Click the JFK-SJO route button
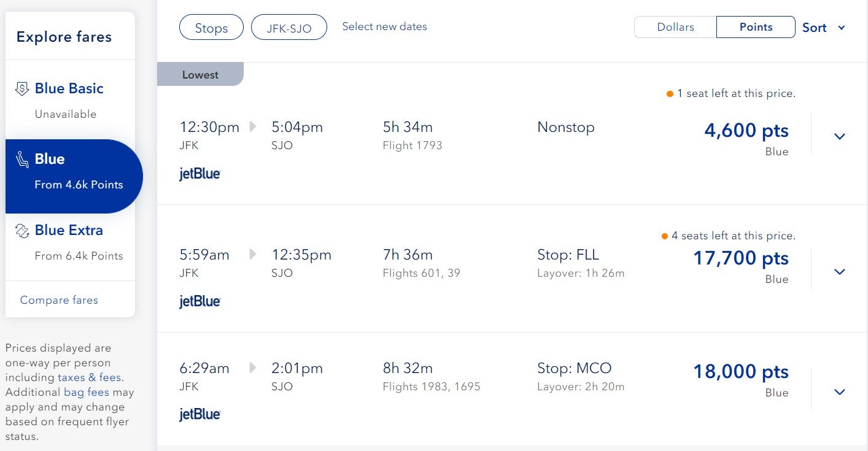 (x=289, y=28)
